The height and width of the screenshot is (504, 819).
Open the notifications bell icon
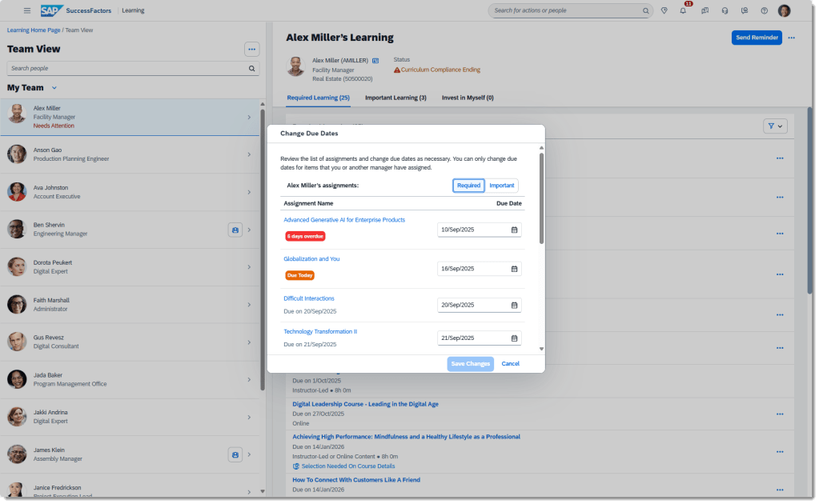click(x=683, y=11)
